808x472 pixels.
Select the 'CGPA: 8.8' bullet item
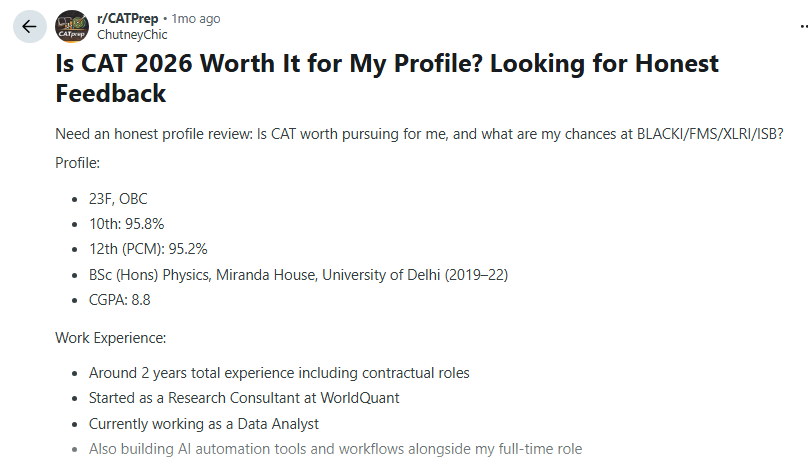pos(120,300)
